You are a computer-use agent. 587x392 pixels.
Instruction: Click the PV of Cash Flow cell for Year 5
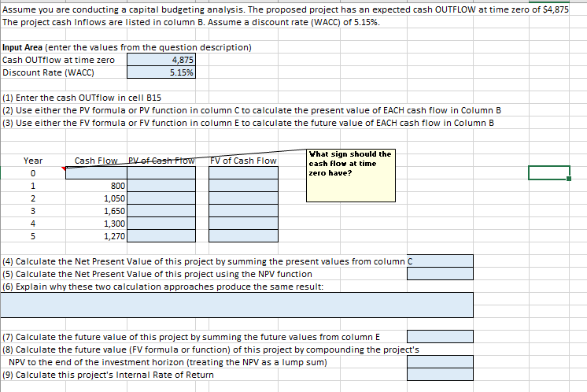pyautogui.click(x=161, y=236)
